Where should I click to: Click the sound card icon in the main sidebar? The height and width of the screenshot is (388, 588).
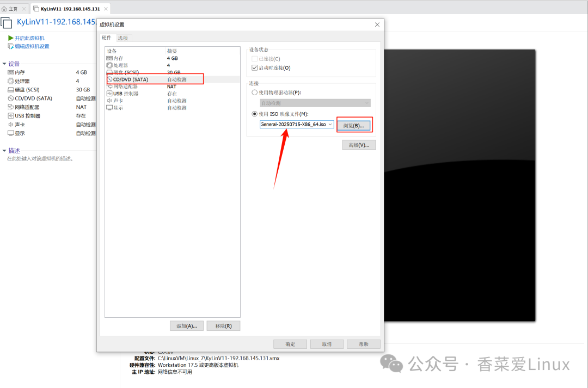pos(11,125)
